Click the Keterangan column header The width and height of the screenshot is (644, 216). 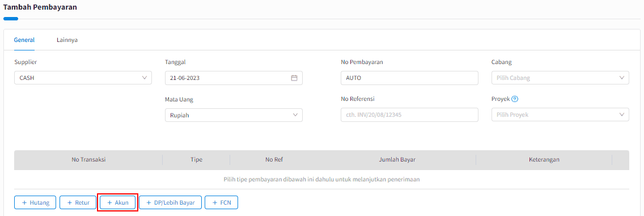click(544, 160)
